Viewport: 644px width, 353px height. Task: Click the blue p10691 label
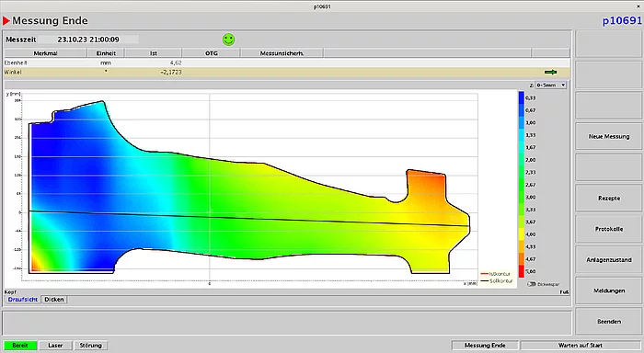tap(622, 20)
